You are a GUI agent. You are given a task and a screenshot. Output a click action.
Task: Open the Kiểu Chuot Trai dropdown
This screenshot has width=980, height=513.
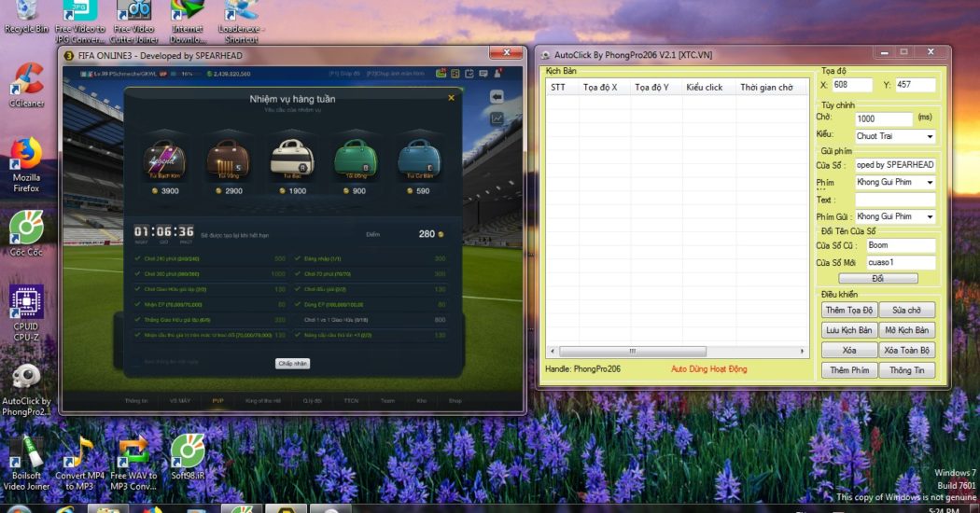tap(895, 136)
